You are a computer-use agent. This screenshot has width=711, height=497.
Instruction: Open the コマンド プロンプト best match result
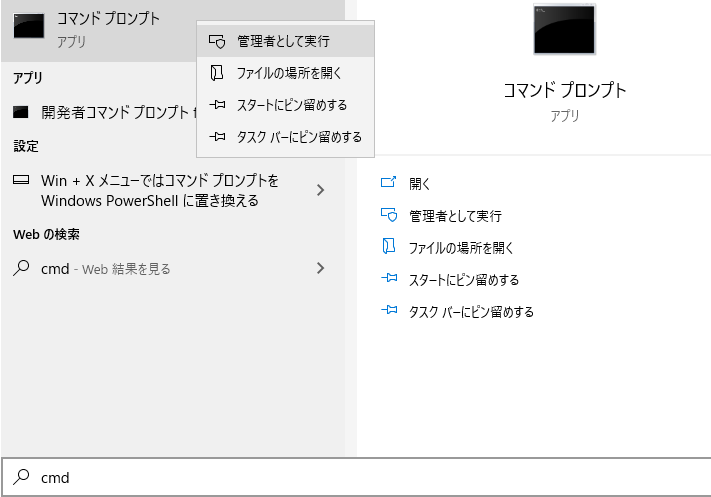(x=99, y=30)
